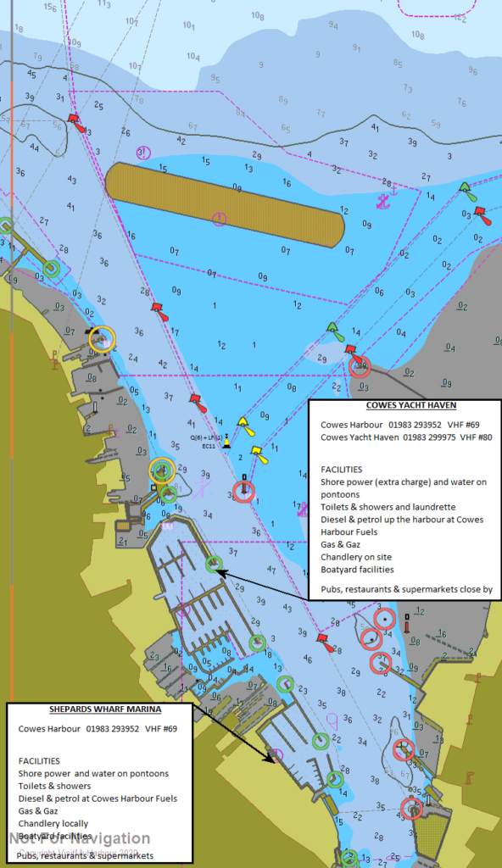Click the green starboard buoy in northeast corner
Screen dimensions: 502x868
coord(467,192)
